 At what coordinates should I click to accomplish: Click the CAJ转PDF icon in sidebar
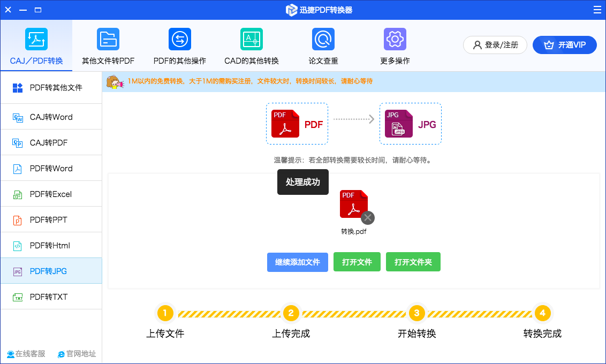[17, 143]
